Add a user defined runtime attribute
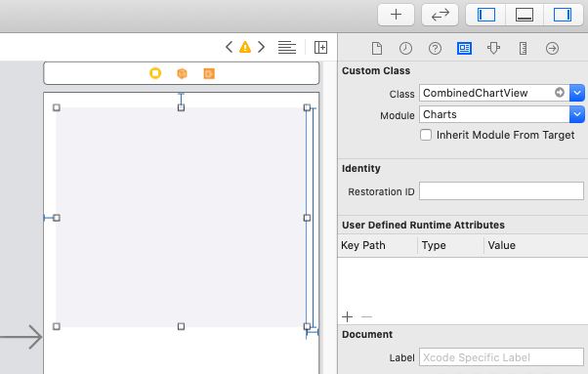Image resolution: width=588 pixels, height=374 pixels. pos(348,317)
